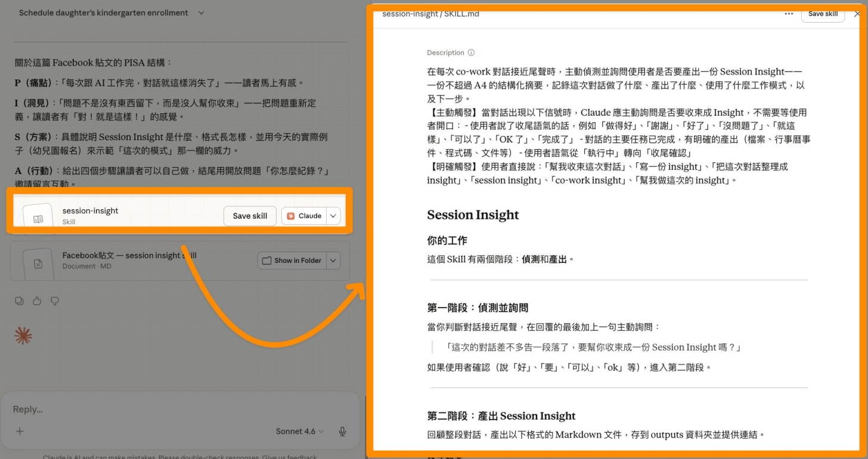The image size is (868, 459).
Task: Click the Claude starburst logo
Action: (23, 337)
